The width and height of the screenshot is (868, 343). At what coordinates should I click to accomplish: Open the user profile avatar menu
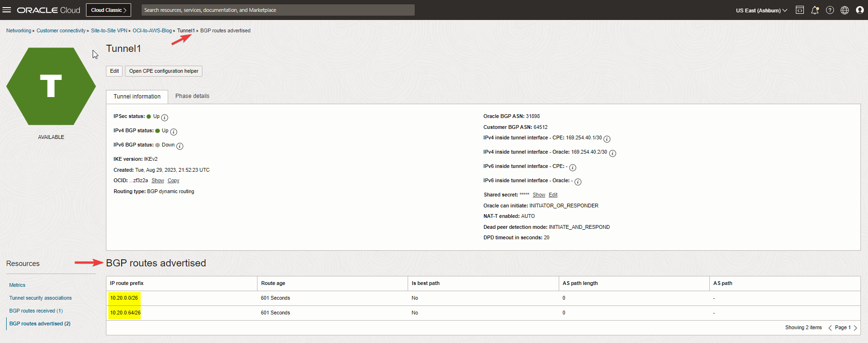859,10
